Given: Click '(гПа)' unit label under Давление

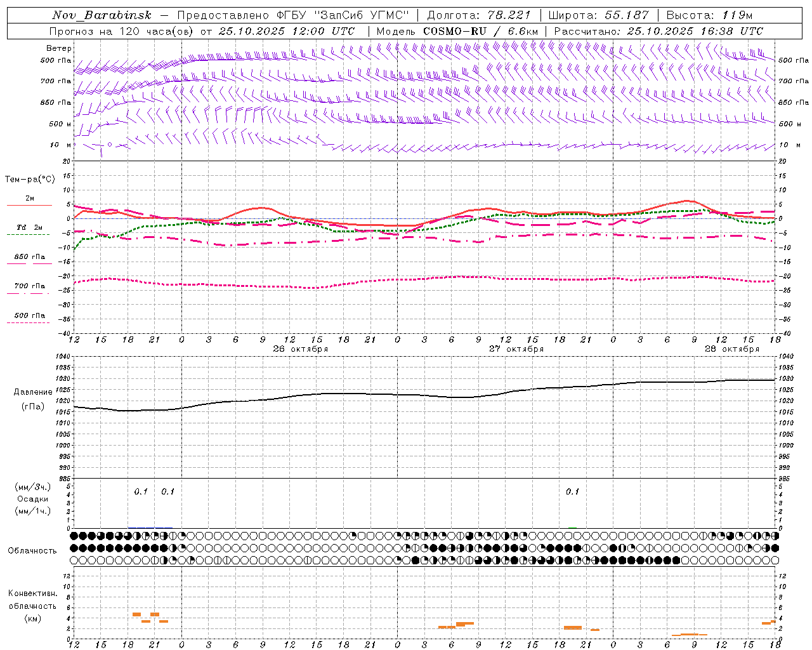Looking at the screenshot, I should 33,407.
